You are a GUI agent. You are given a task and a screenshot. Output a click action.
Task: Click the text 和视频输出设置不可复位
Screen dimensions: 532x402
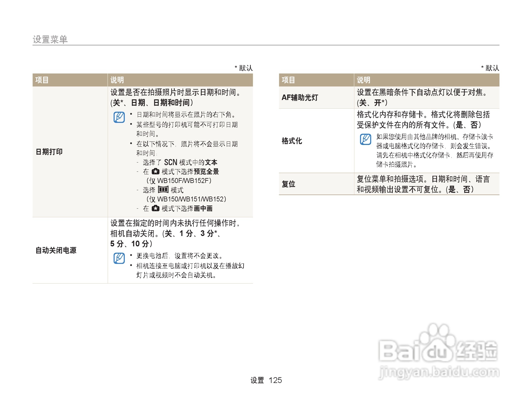[x=400, y=189]
